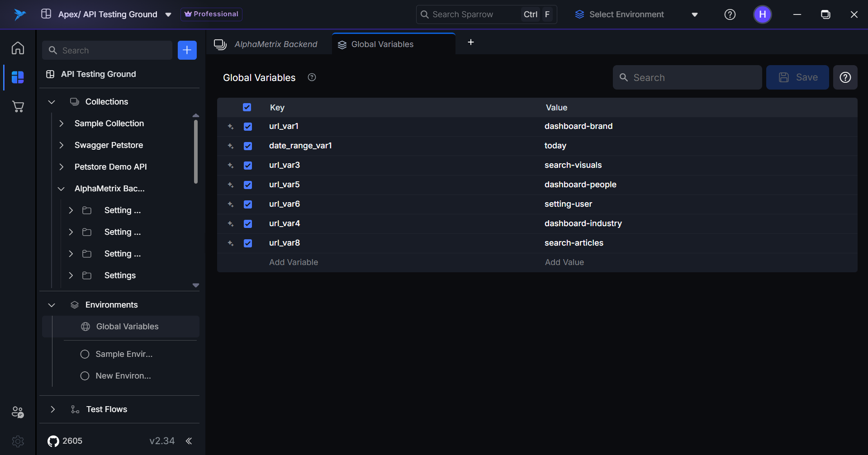The height and width of the screenshot is (455, 868).
Task: Click the blue plus add button
Action: [x=187, y=50]
